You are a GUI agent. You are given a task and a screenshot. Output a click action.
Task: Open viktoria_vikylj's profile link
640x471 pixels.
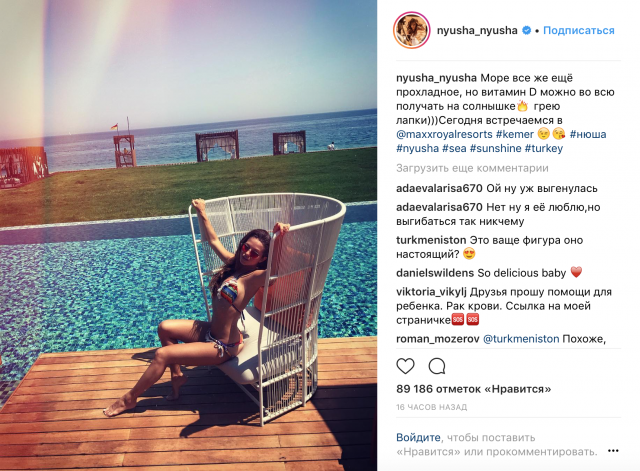click(x=431, y=292)
